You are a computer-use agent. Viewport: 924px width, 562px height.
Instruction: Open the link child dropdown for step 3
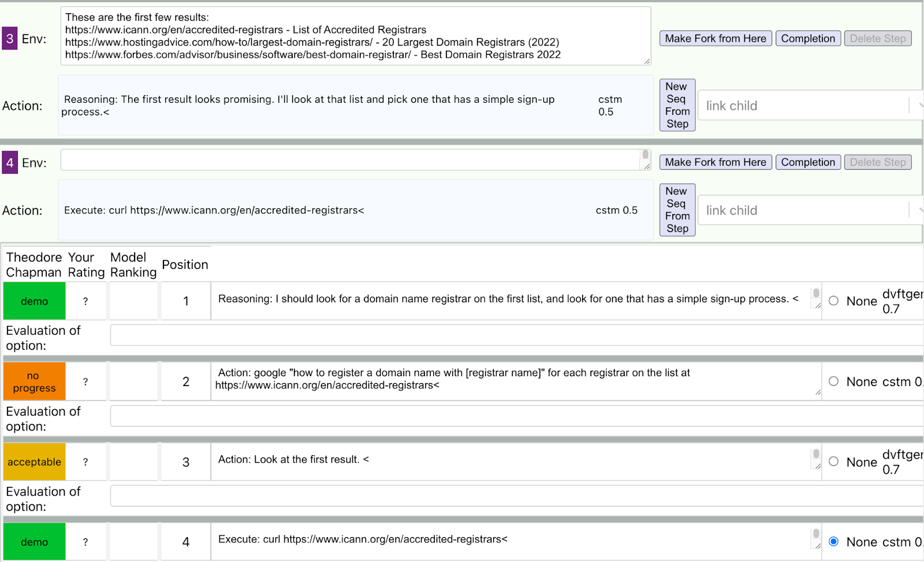click(808, 106)
